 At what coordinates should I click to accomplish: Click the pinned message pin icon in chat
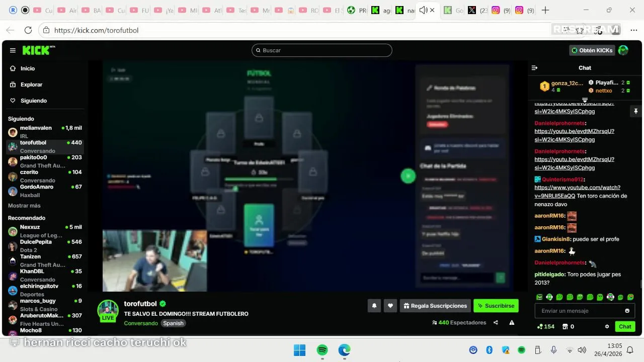tap(636, 111)
